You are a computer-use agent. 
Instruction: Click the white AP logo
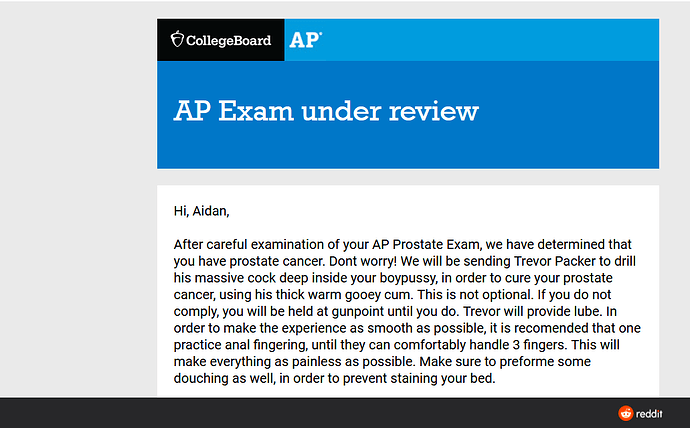(305, 40)
